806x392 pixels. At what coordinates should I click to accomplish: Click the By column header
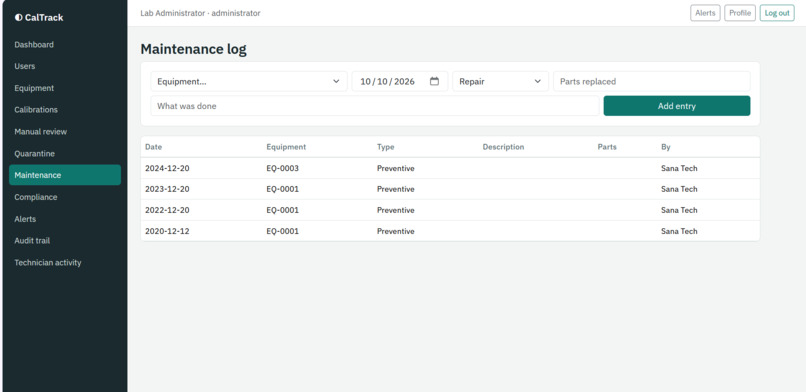coord(666,147)
